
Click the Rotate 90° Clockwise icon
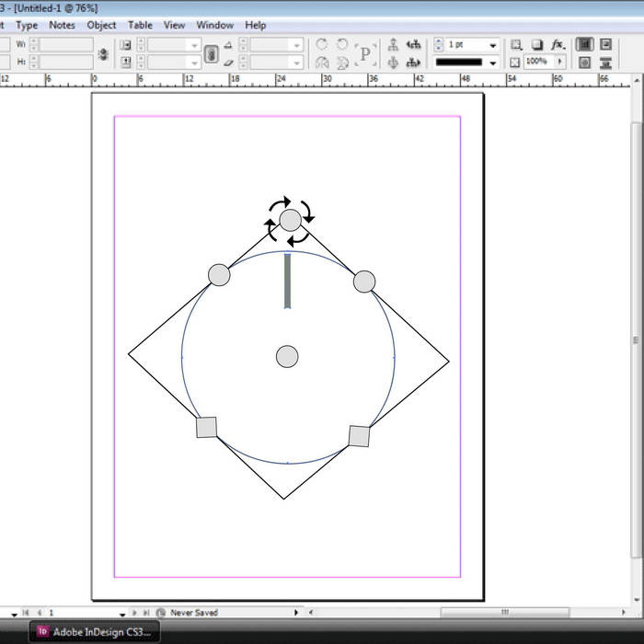pos(321,45)
